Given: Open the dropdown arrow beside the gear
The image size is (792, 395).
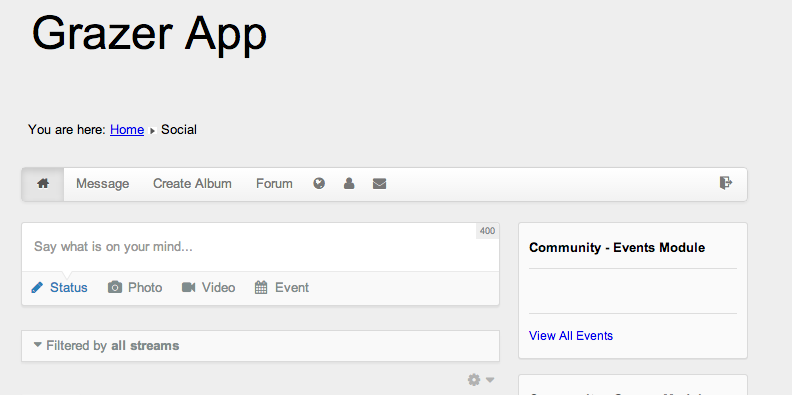Looking at the screenshot, I should pos(490,380).
